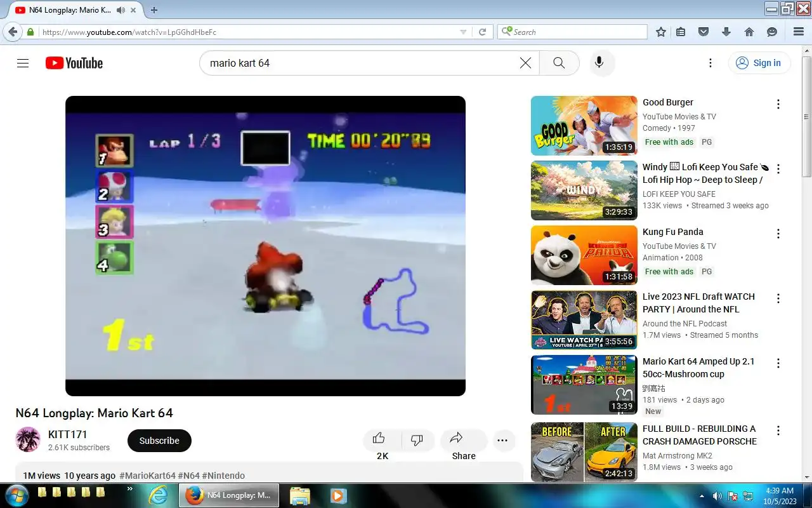Play Kung Fu Panda thumbnail

[x=584, y=255]
